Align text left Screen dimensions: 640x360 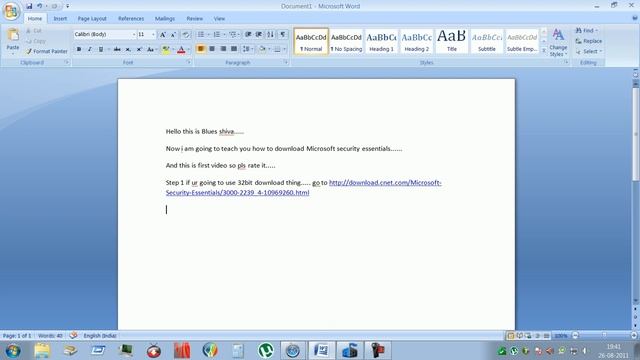201,49
